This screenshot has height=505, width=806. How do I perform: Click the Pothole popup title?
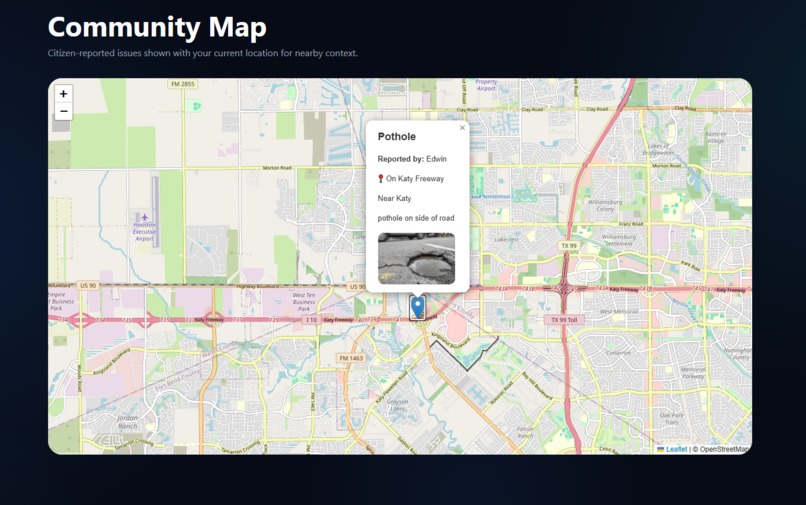tap(396, 136)
